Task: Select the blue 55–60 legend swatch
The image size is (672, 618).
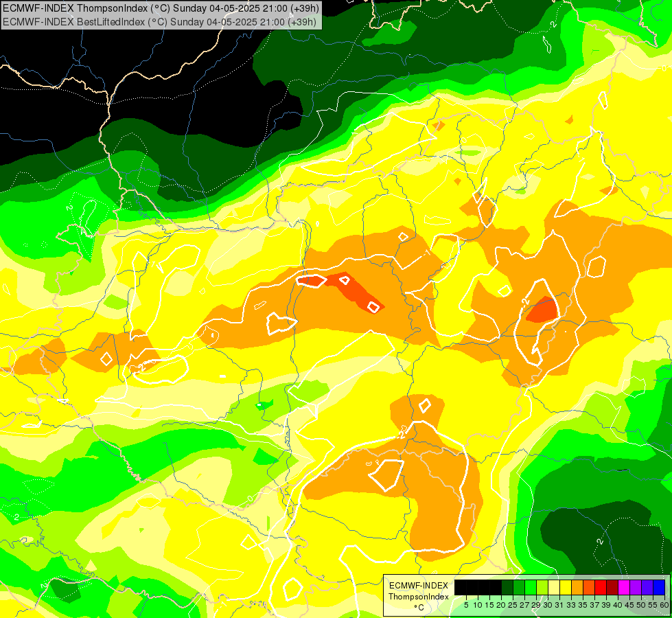Action: 660,588
